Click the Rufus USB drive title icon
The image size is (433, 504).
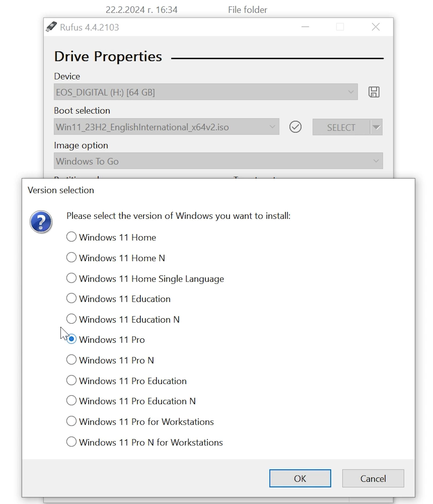pyautogui.click(x=51, y=27)
